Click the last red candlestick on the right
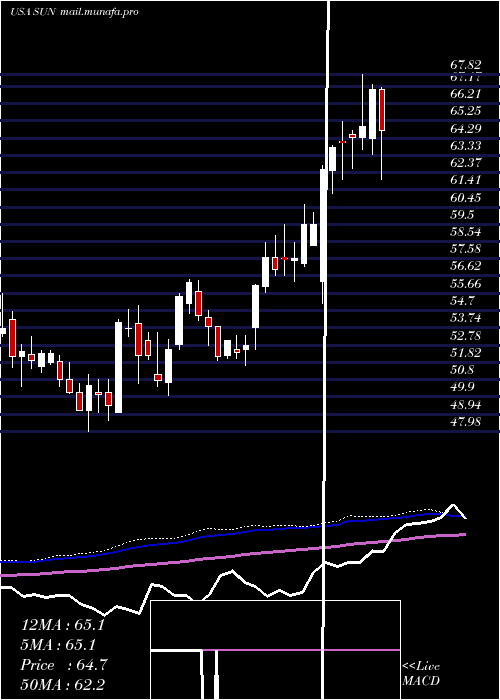Screen dimensions: 500x700 pyautogui.click(x=382, y=109)
